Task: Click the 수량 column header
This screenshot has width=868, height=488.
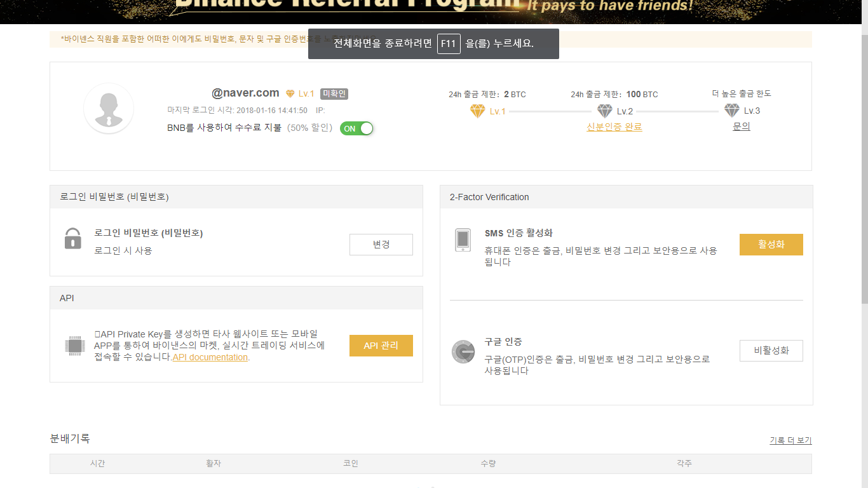Action: coord(488,463)
